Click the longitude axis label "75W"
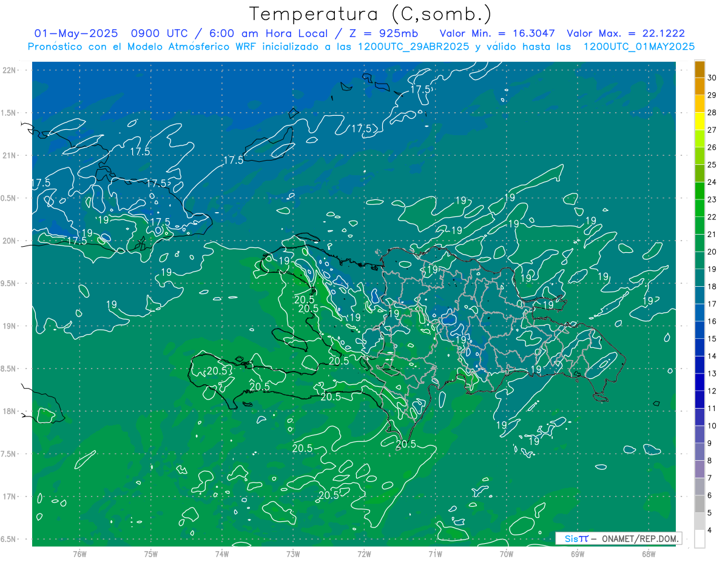Screen dimensions: 728x562 (x=151, y=554)
